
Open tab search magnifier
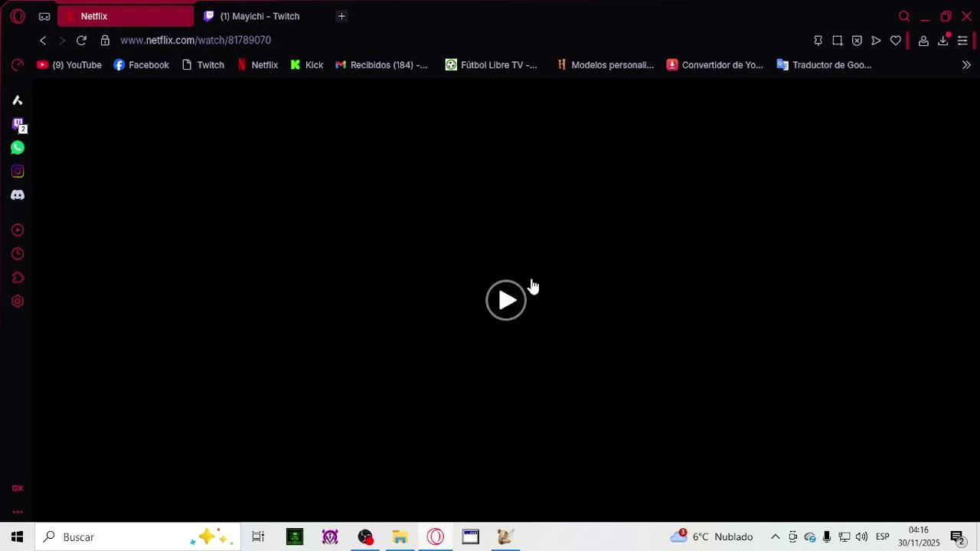[904, 16]
